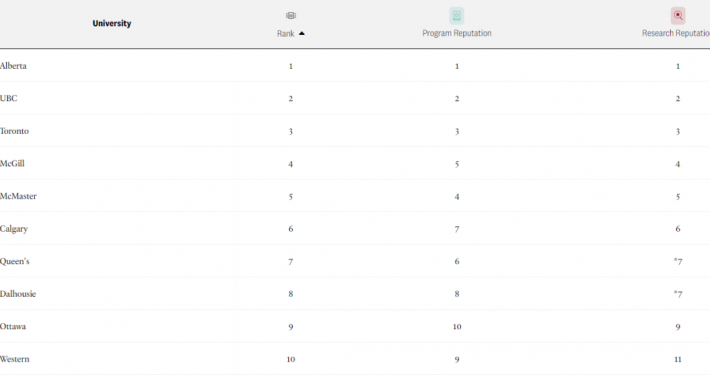Select the Ottawa university name

13,327
